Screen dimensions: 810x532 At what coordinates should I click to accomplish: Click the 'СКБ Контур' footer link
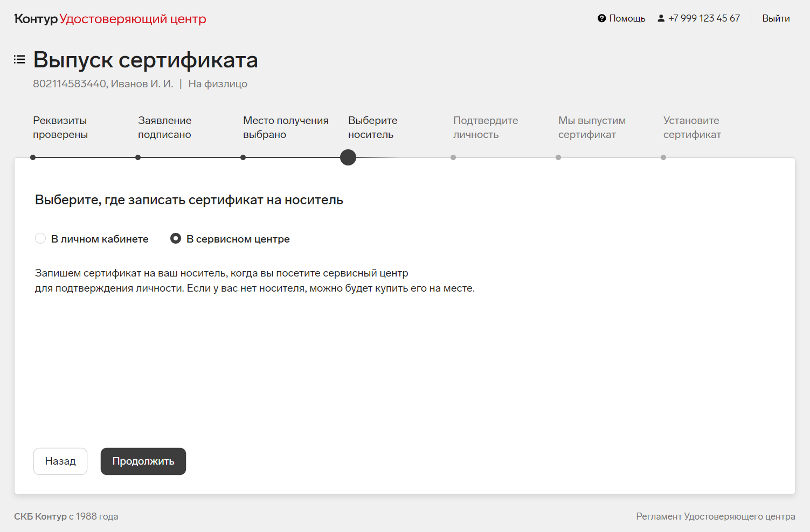[x=40, y=516]
